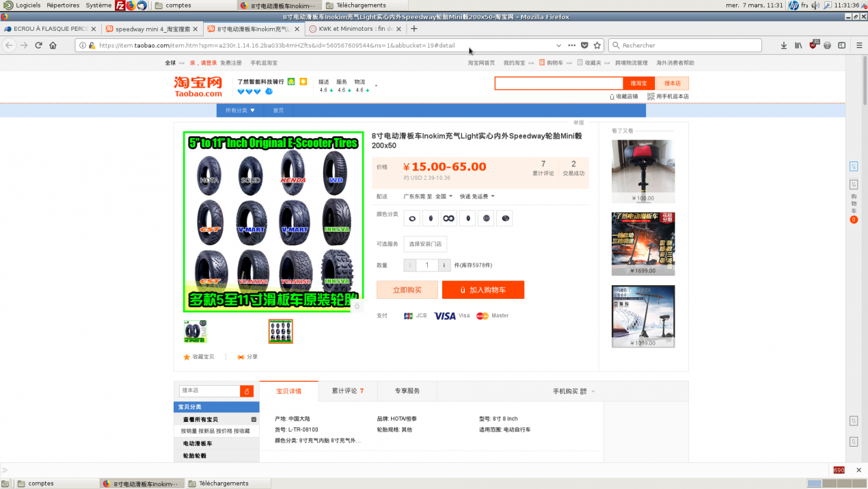Image resolution: width=868 pixels, height=489 pixels.
Task: Open the address bar history dropdown
Action: (558, 45)
